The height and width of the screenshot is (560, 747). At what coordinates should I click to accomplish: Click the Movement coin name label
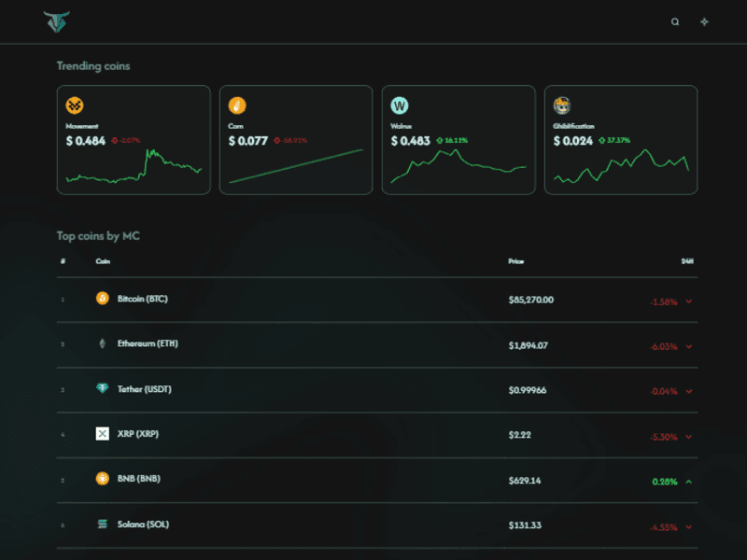point(82,126)
